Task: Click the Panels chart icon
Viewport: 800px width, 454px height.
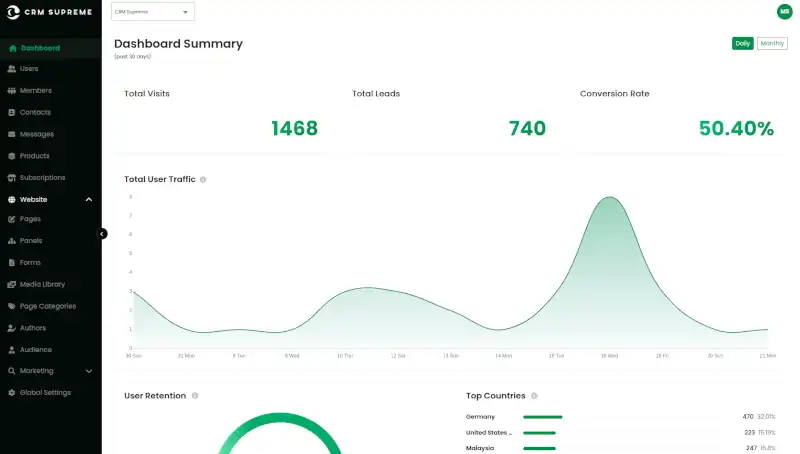Action: [12, 240]
